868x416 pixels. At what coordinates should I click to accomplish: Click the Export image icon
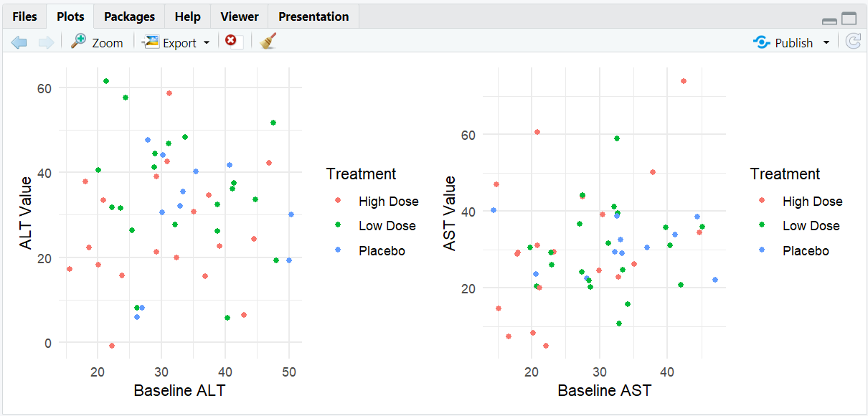(151, 42)
